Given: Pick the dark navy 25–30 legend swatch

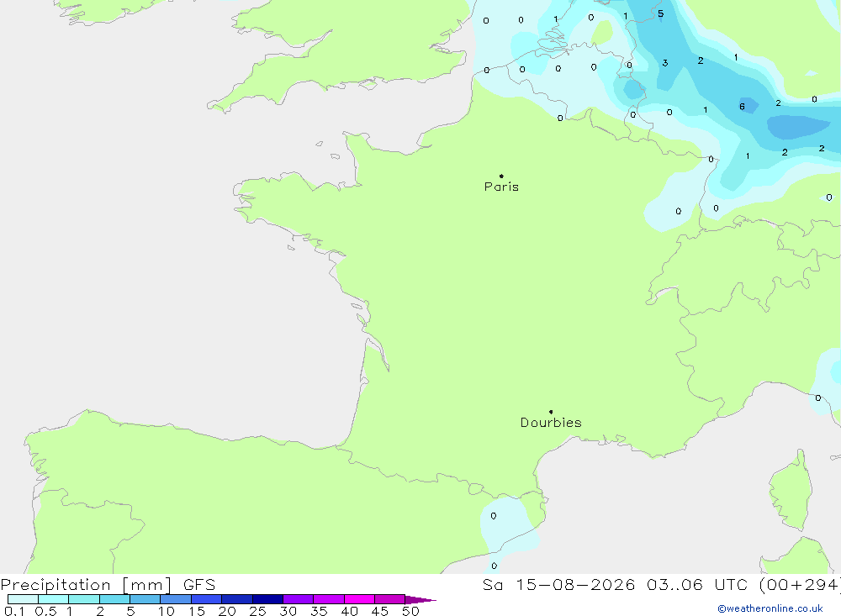Looking at the screenshot, I should (267, 599).
